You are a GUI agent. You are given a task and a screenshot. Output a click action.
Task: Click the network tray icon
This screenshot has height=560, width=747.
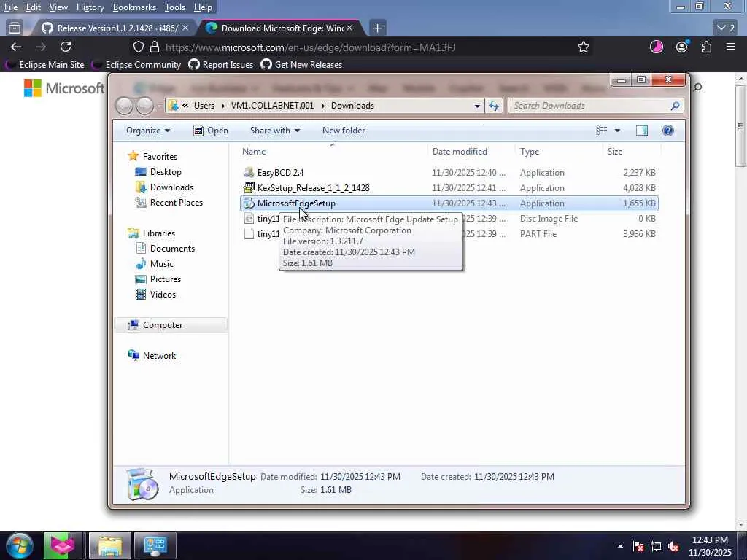click(x=656, y=547)
